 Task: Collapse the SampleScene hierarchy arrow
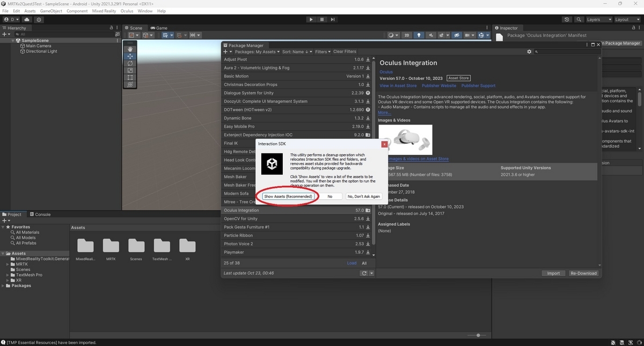(x=13, y=41)
